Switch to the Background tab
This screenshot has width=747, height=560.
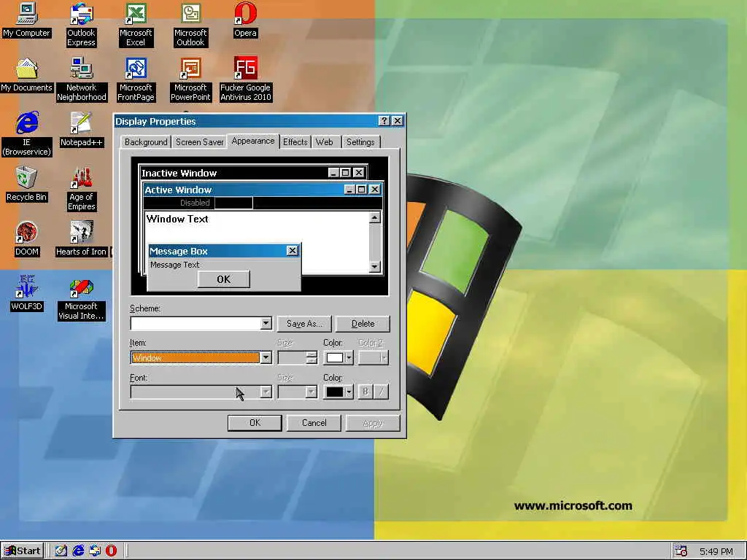(x=146, y=142)
